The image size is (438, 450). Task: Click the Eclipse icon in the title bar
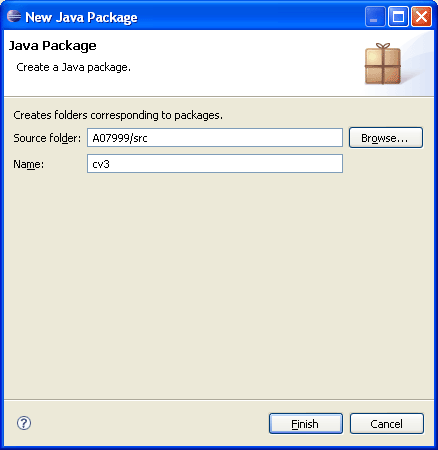coord(14,16)
